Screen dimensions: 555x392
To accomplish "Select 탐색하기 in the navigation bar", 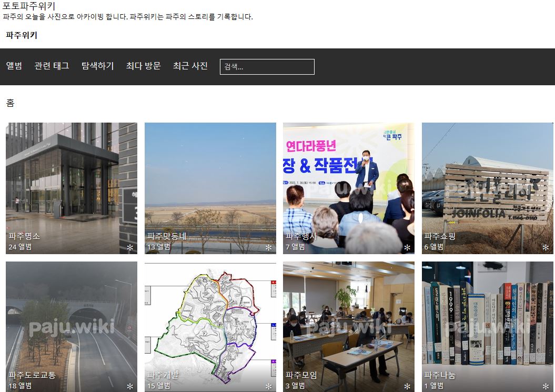I will (97, 66).
